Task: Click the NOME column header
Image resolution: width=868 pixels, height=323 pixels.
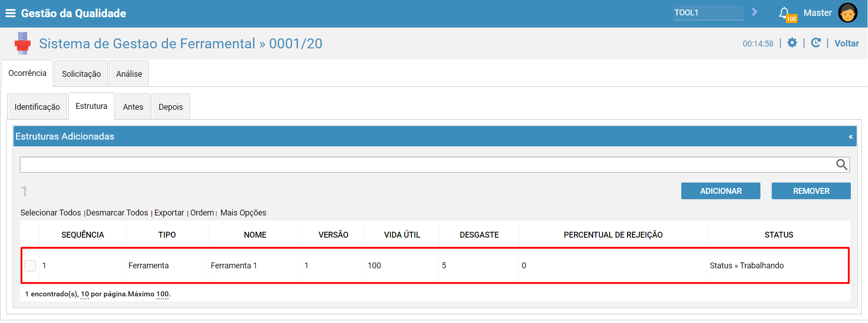Action: [255, 235]
